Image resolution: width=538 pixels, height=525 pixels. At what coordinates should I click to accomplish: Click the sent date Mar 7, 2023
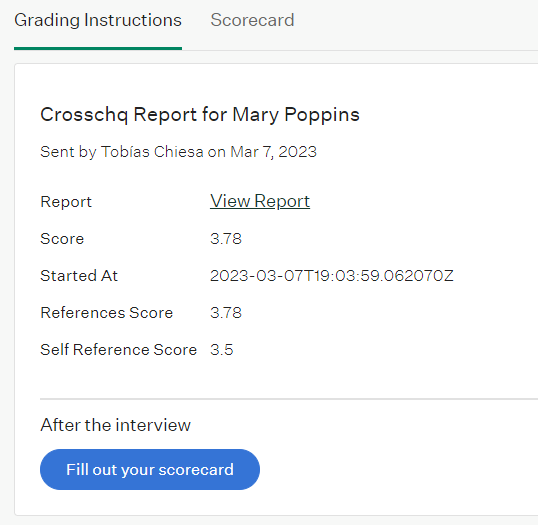pos(273,152)
